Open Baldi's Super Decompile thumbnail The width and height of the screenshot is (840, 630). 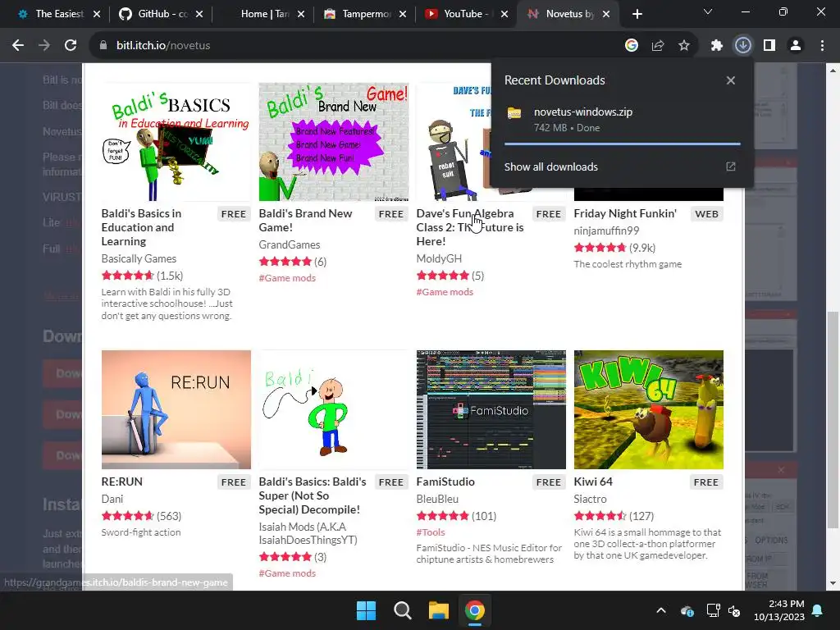[x=334, y=410]
